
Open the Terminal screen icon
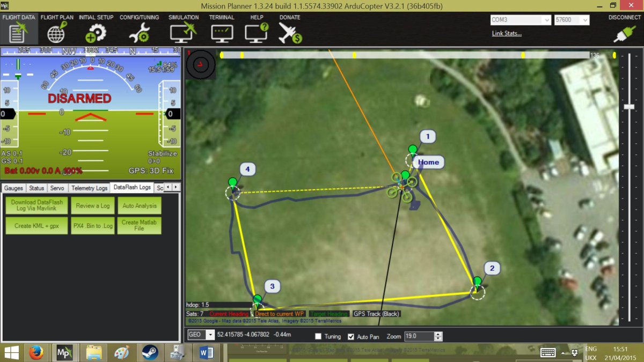pyautogui.click(x=222, y=33)
